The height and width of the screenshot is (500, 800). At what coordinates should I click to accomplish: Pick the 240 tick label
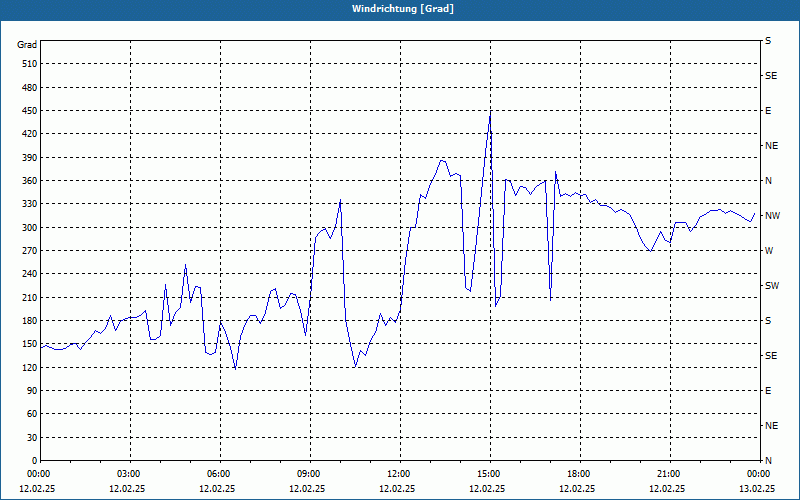[29, 274]
